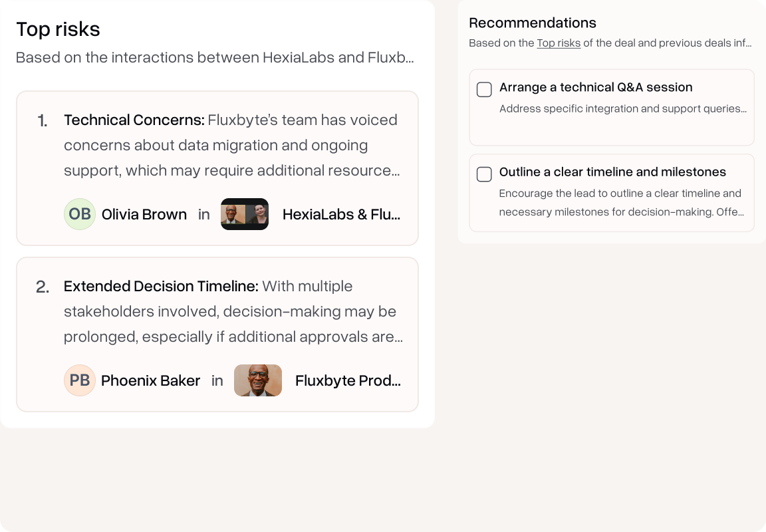Check the Arrange a technical Q&A session box
This screenshot has height=532, width=766.
tap(484, 89)
